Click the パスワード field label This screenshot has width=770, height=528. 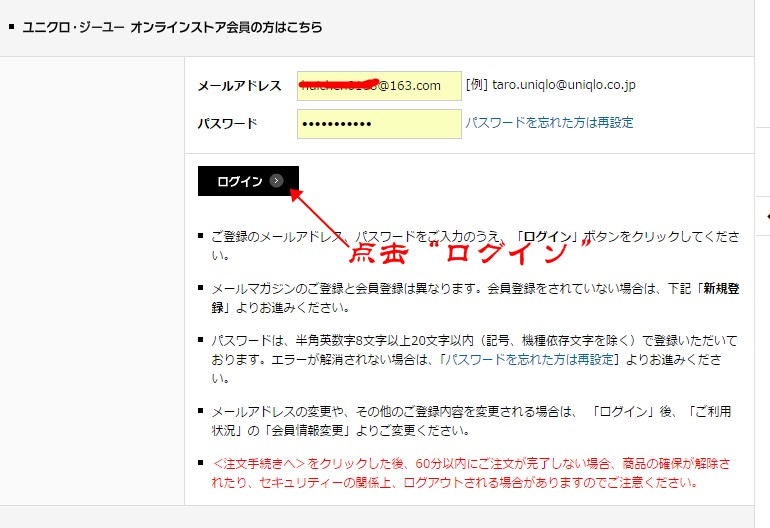227,123
